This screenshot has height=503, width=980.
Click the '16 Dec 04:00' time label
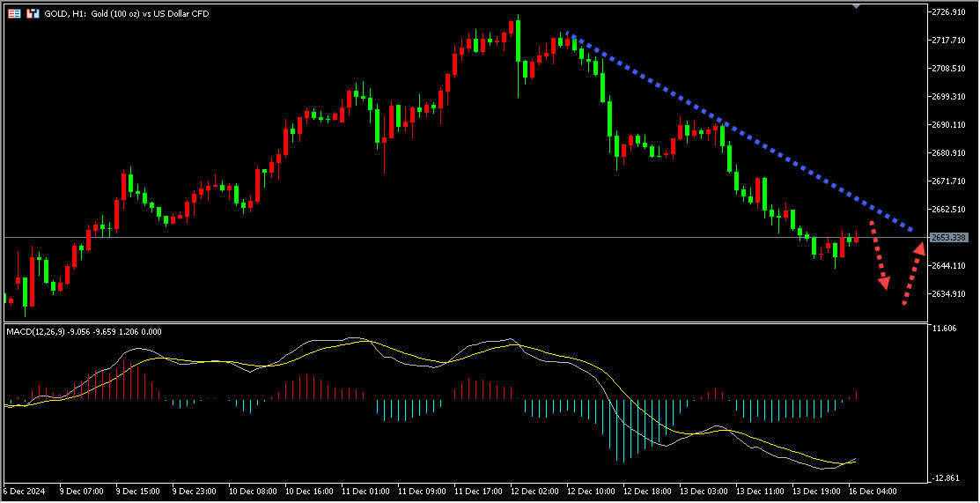[x=873, y=491]
